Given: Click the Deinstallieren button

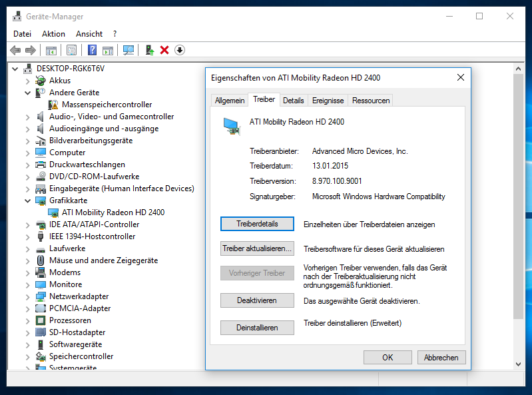Looking at the screenshot, I should tap(257, 328).
